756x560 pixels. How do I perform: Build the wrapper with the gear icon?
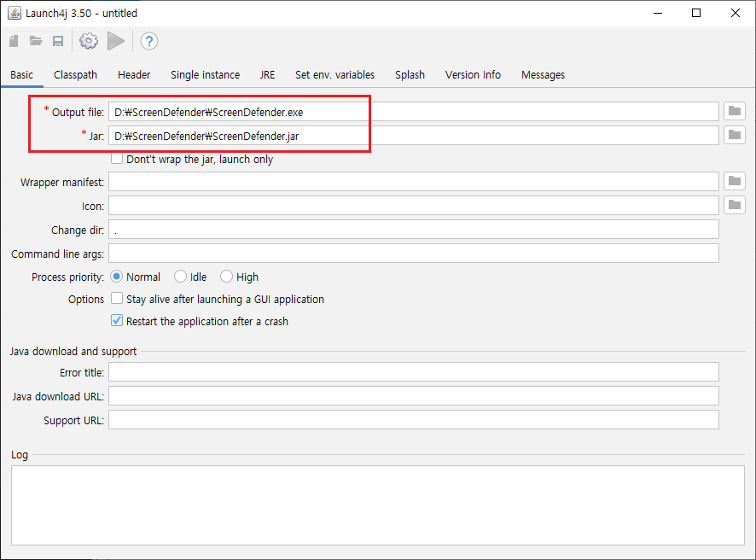(89, 41)
